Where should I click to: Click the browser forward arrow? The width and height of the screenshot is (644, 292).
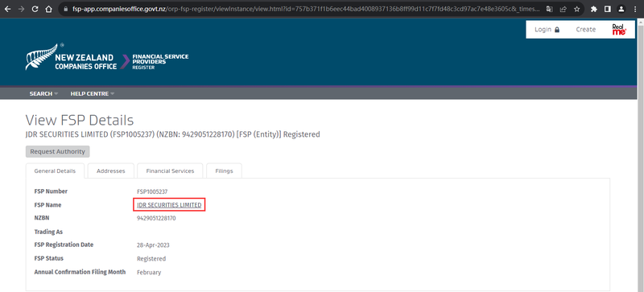coord(21,9)
